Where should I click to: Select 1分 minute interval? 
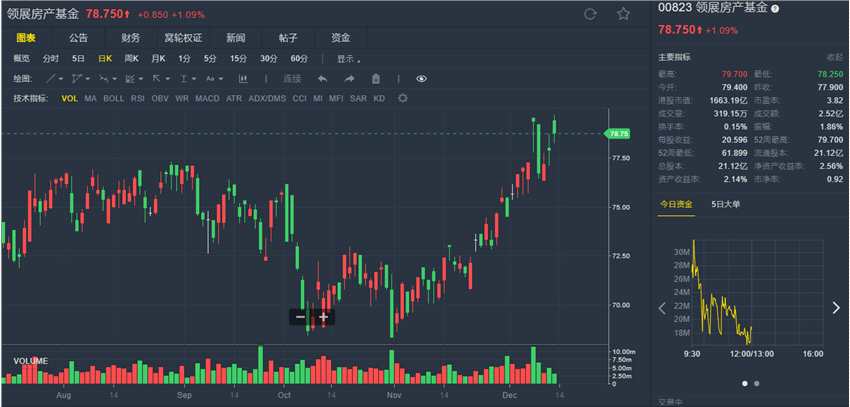[x=184, y=59]
